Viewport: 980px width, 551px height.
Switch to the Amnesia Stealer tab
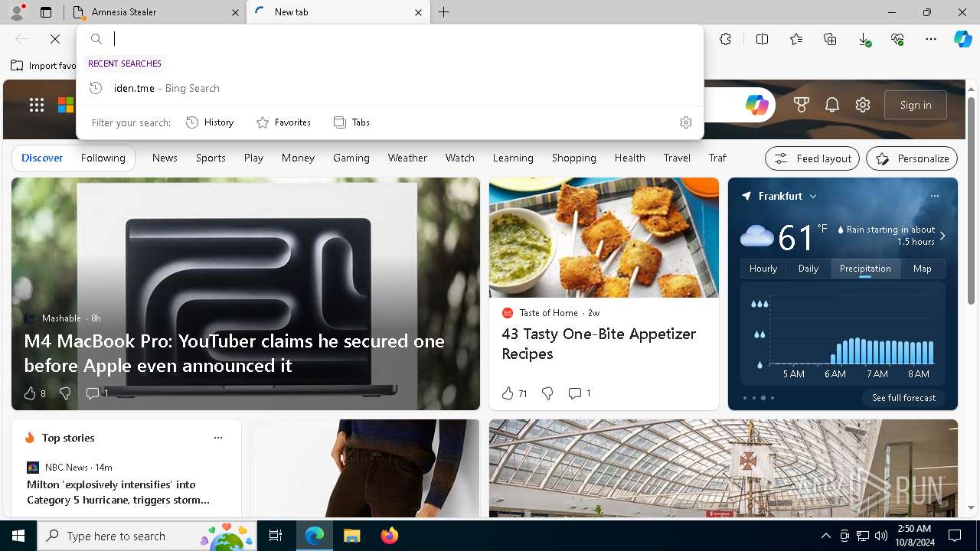[x=156, y=12]
